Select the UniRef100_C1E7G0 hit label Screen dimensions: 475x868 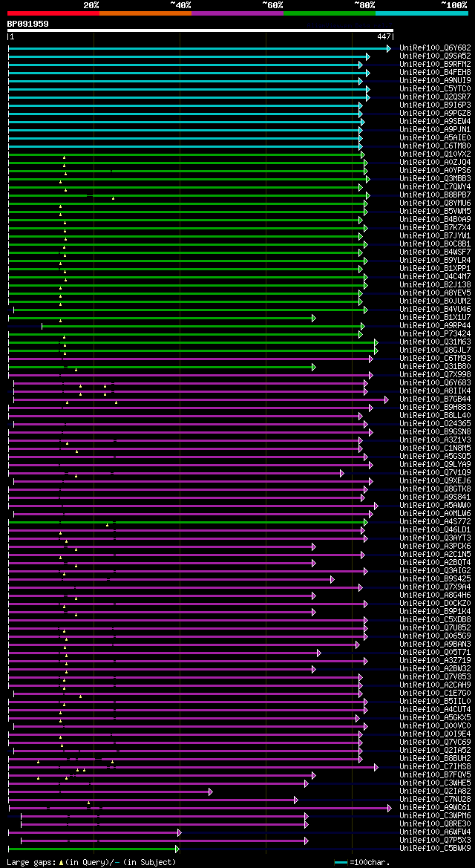(x=435, y=693)
